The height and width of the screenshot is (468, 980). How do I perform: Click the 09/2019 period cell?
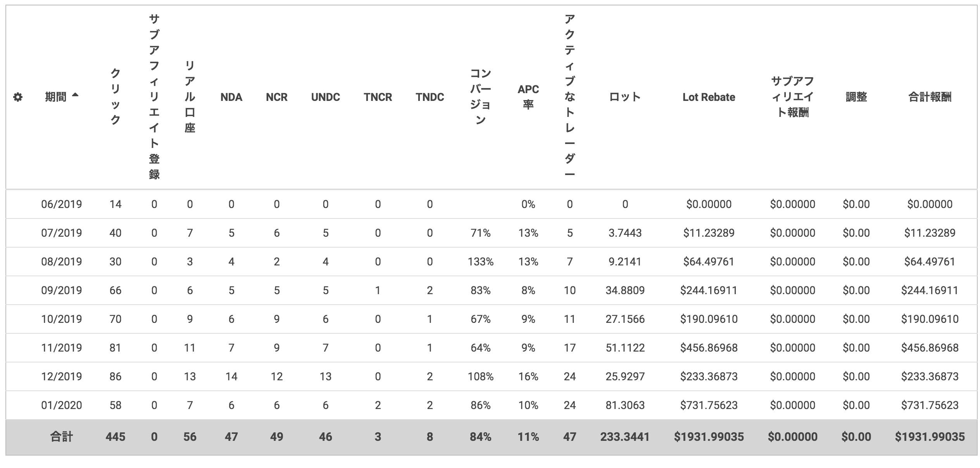click(x=62, y=290)
